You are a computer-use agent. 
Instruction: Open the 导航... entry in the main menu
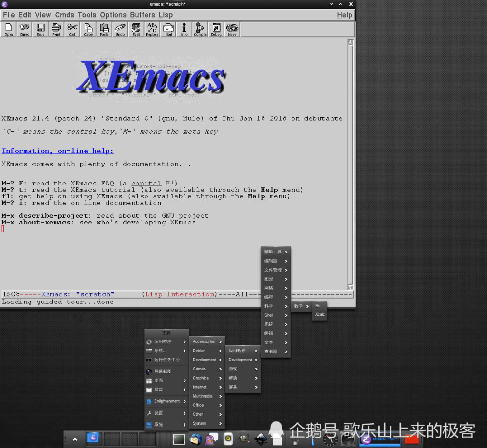pos(166,351)
